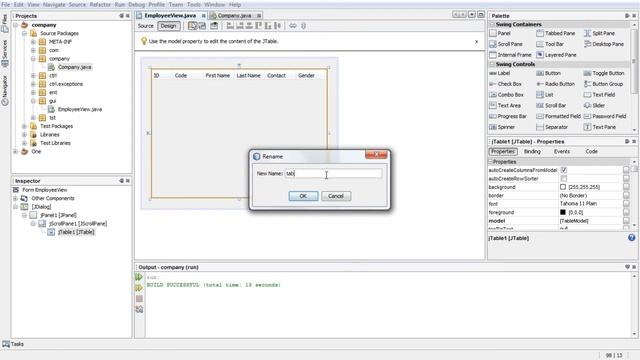Pick Formatted Field palette control
640x360 pixels.
[x=559, y=117]
